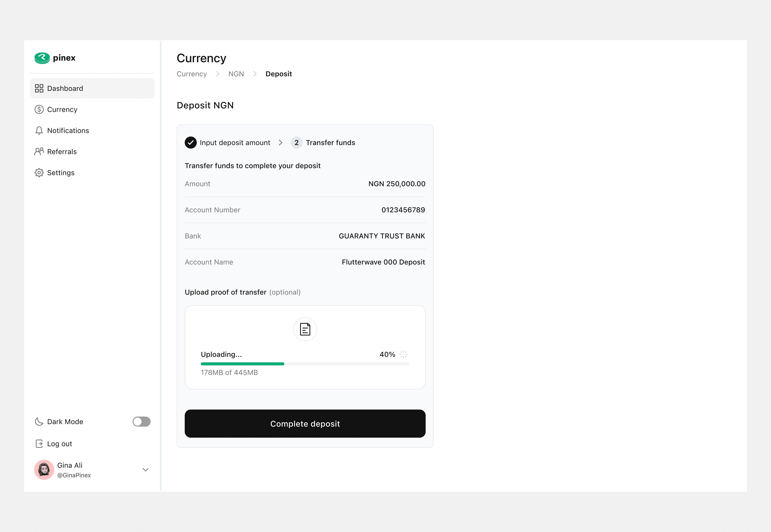Click the Currency dollar icon
The width and height of the screenshot is (771, 532).
39,109
